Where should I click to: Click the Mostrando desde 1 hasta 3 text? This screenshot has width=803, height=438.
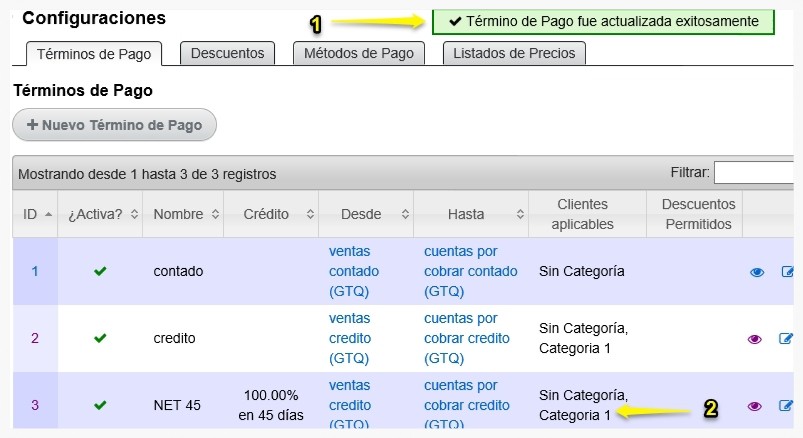coord(147,174)
